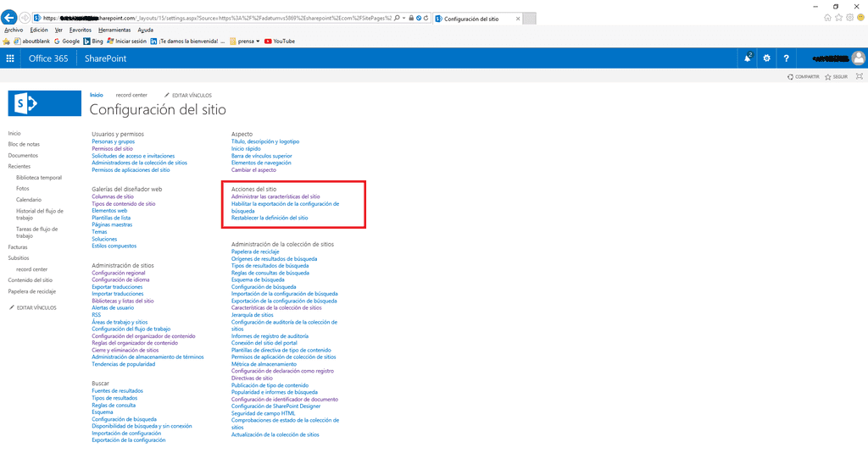Click EDITAR VÍNCULOS in left sidebar
This screenshot has width=868, height=470.
coord(33,307)
